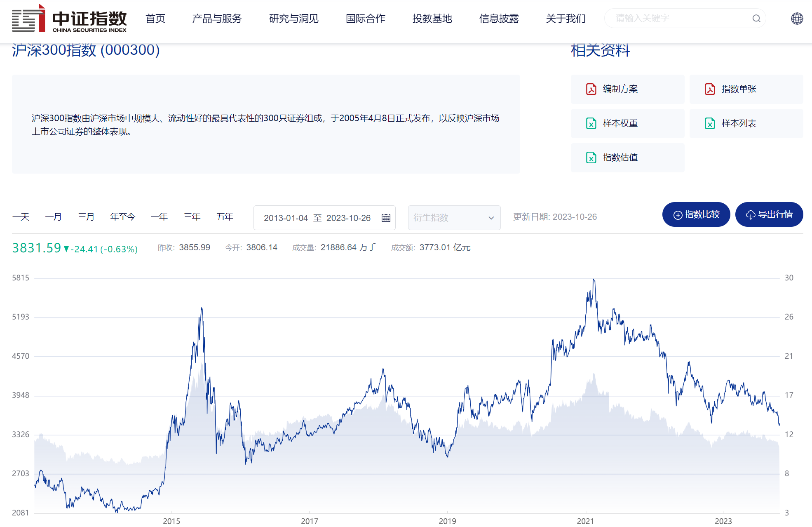The image size is (812, 527).
Task: Click the previous close 3855.99
Action: [195, 247]
